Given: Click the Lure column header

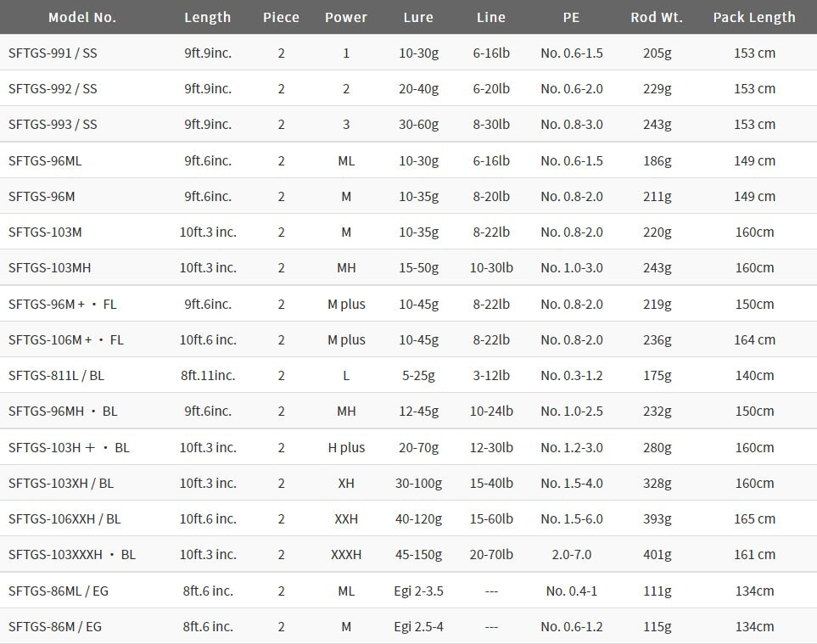Looking at the screenshot, I should coord(418,17).
